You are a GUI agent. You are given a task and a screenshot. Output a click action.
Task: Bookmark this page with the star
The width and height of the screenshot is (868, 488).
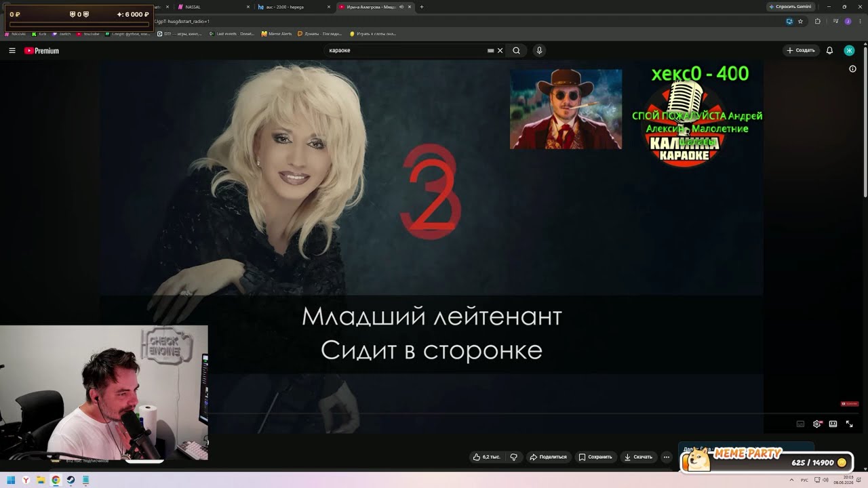800,21
